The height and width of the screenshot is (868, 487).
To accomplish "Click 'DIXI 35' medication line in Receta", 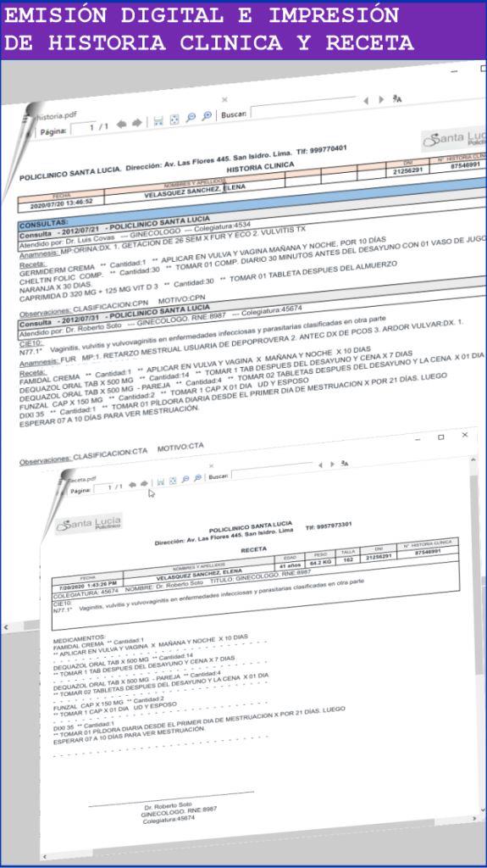I will click(84, 726).
